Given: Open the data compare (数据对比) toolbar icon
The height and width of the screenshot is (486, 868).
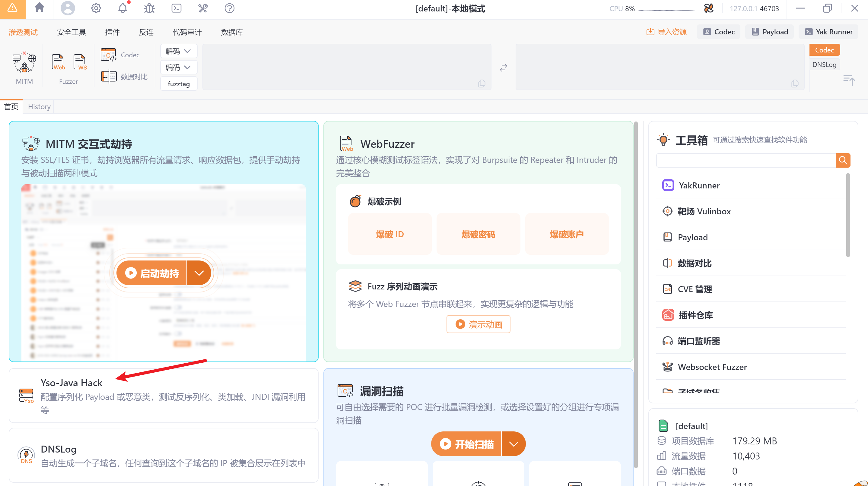Looking at the screenshot, I should point(109,77).
